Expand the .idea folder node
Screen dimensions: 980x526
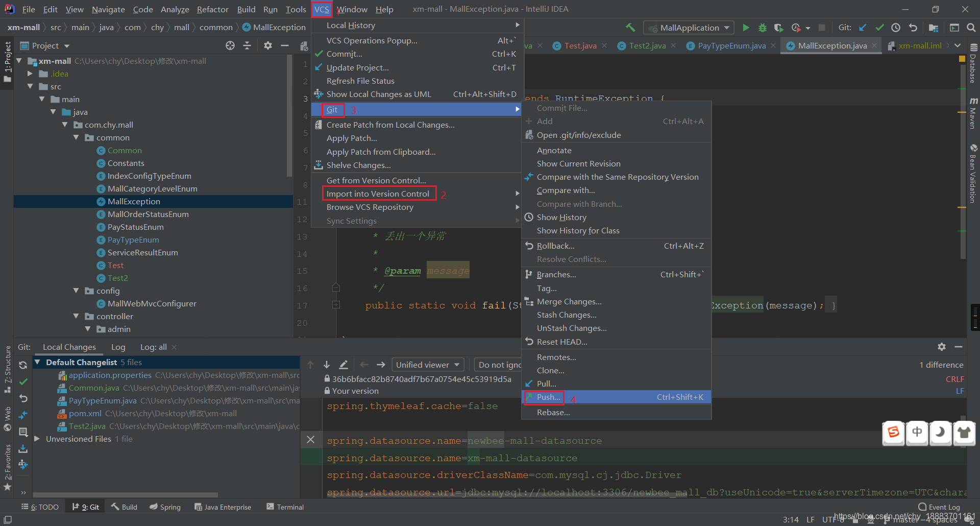click(x=30, y=74)
